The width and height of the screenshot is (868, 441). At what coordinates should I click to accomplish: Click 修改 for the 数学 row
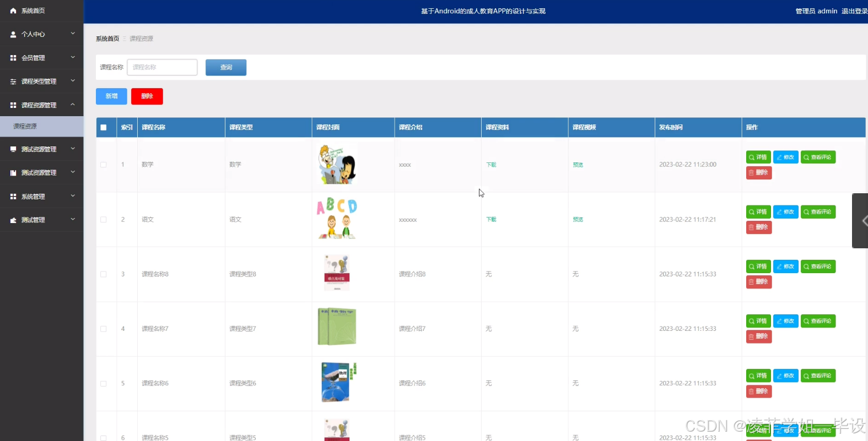tap(785, 157)
